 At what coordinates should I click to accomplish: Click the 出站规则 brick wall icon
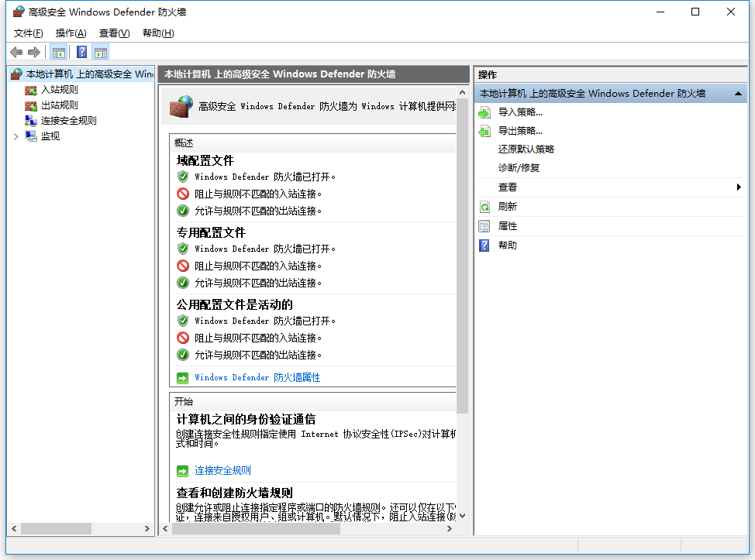[31, 105]
